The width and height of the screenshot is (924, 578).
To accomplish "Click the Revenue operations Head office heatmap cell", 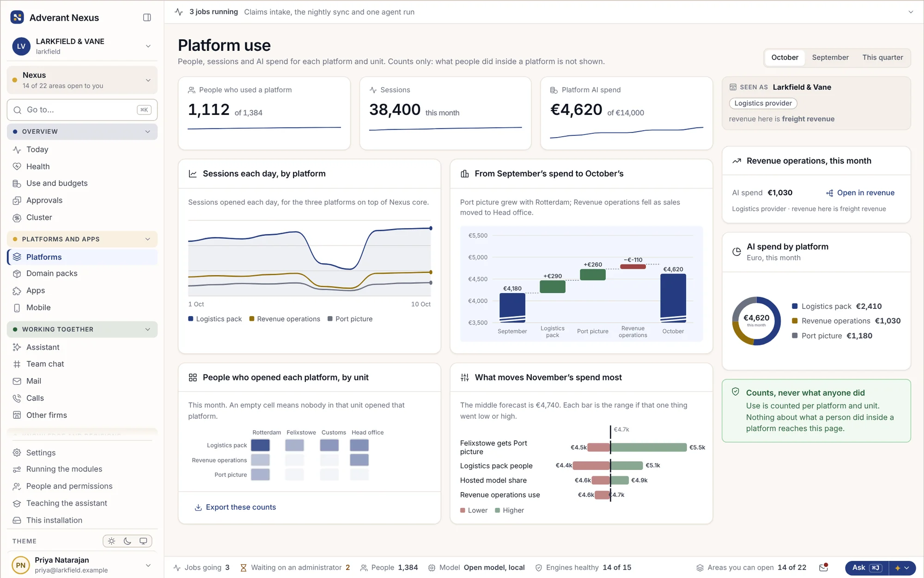I will [x=359, y=460].
